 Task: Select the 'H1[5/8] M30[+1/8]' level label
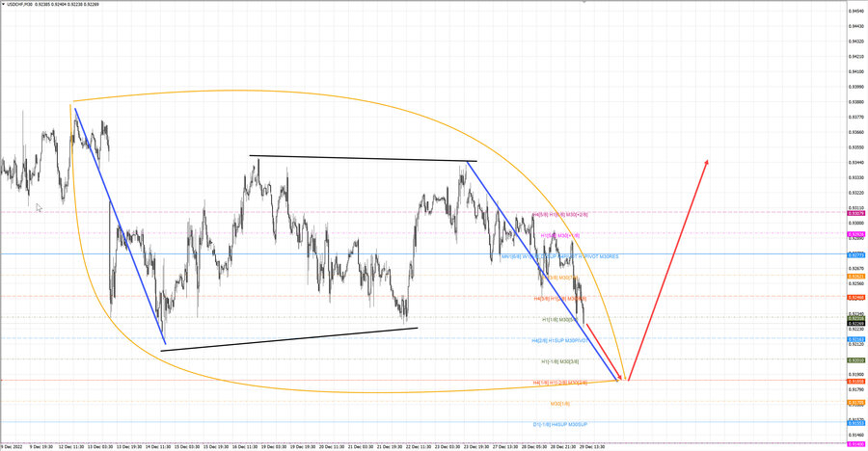point(560,235)
